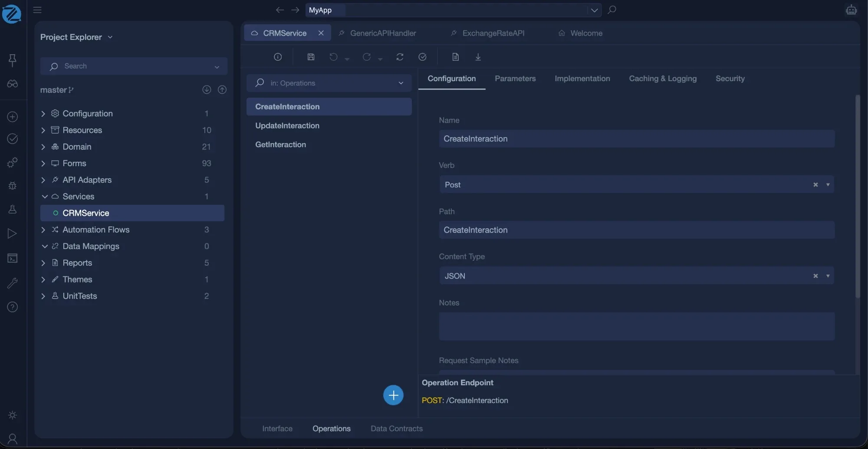This screenshot has height=449, width=868.
Task: Clear the Post verb selection
Action: pos(815,185)
